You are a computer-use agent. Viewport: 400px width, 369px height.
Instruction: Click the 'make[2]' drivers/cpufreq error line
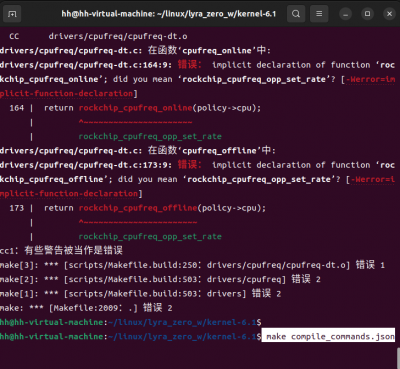coord(160,279)
